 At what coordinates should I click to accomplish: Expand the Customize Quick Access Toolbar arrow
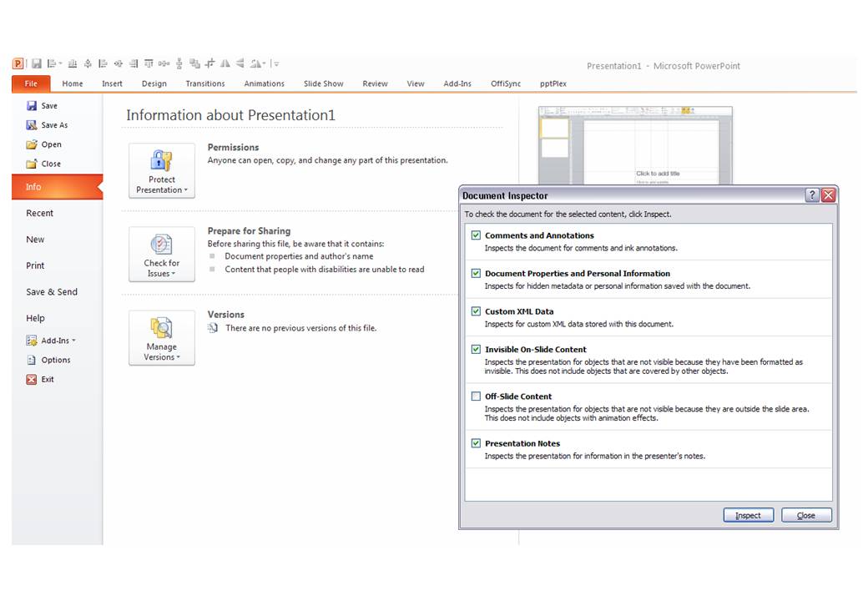(x=275, y=63)
